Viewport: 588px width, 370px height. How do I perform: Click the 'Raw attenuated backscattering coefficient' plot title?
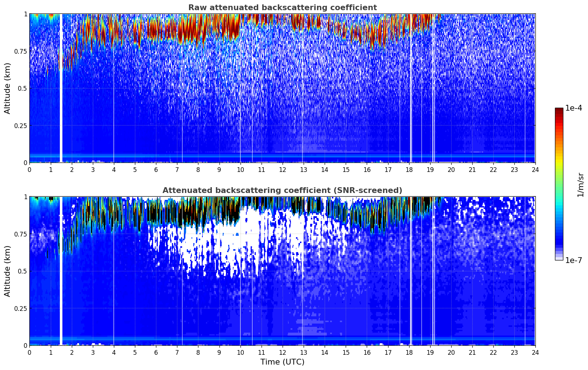point(282,8)
